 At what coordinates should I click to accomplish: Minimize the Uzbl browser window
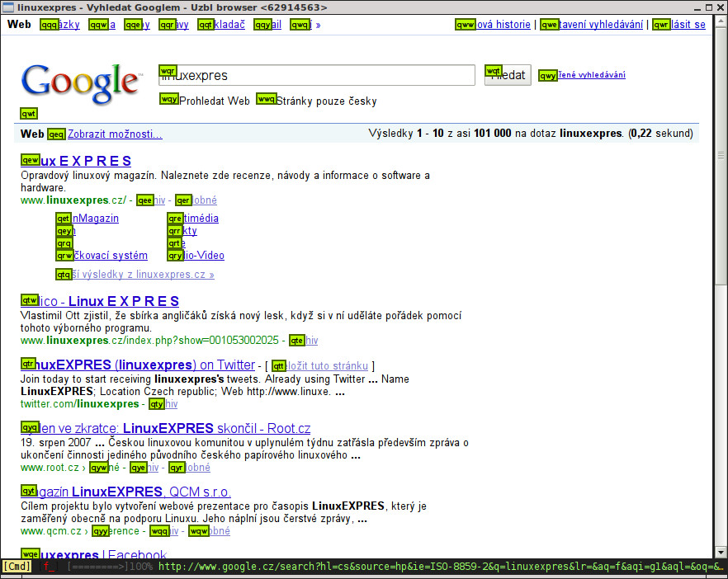(697, 7)
